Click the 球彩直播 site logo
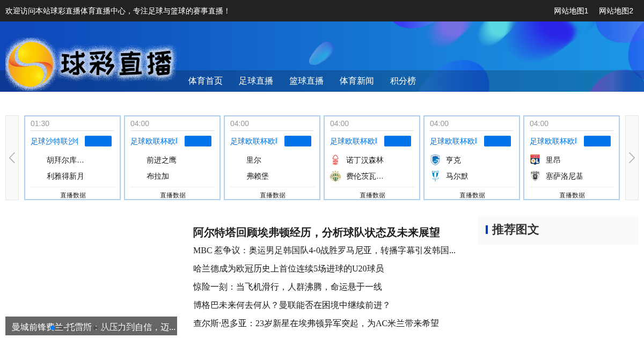 coord(90,64)
